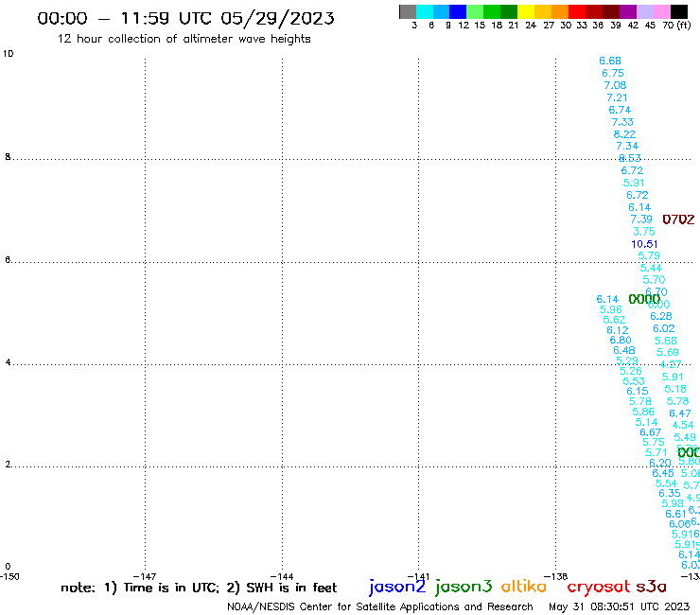
Task: Click the cyan swatch in the wave height scale
Action: point(424,11)
